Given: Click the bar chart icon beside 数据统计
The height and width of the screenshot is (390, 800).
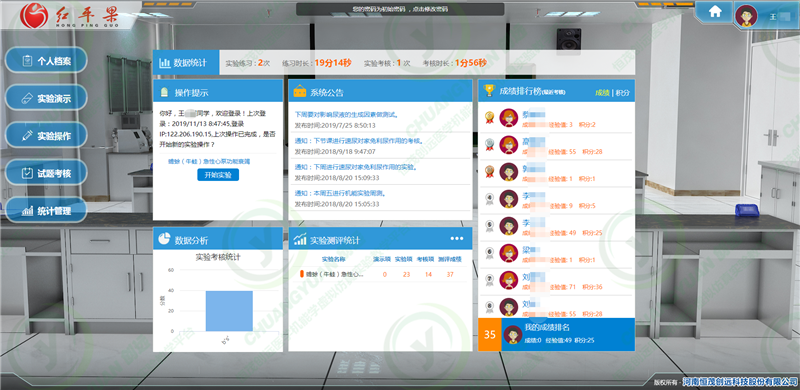Looking at the screenshot, I should click(x=165, y=63).
